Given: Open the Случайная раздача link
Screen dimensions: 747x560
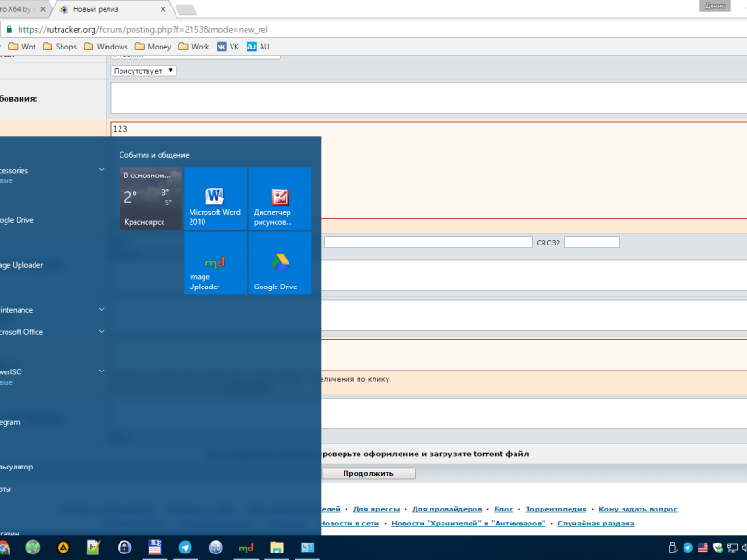Looking at the screenshot, I should click(x=596, y=524).
